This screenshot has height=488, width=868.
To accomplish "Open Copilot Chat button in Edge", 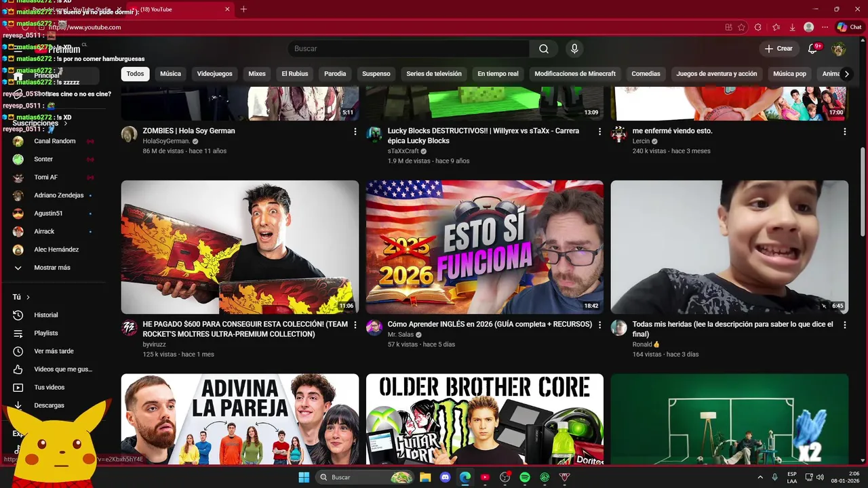I will (x=849, y=27).
